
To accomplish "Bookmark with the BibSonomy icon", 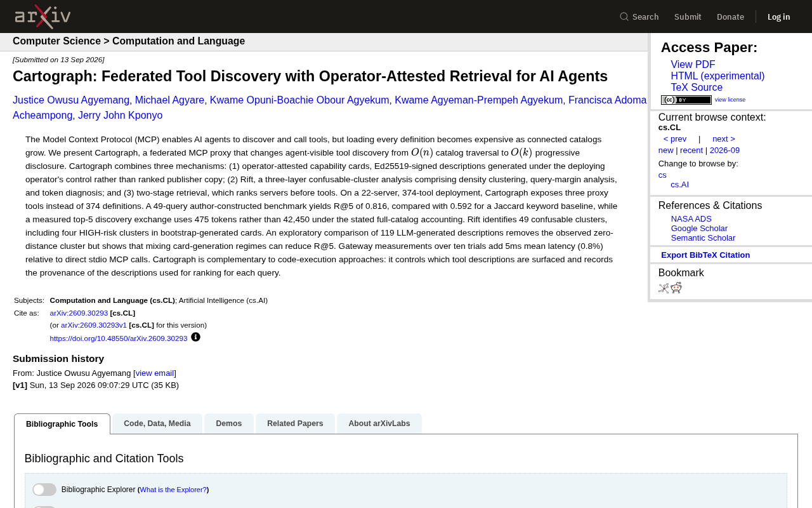I will 664,288.
